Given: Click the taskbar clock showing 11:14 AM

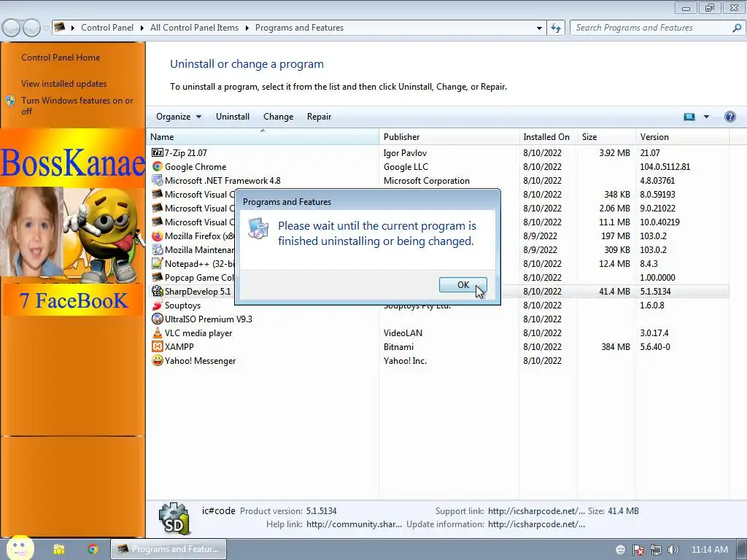Looking at the screenshot, I should (709, 550).
